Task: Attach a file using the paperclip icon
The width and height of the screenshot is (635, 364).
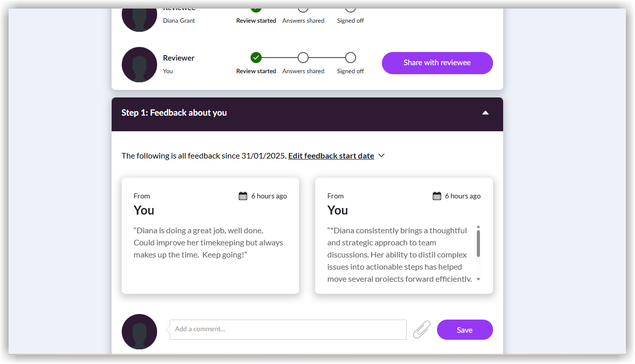Action: click(422, 329)
